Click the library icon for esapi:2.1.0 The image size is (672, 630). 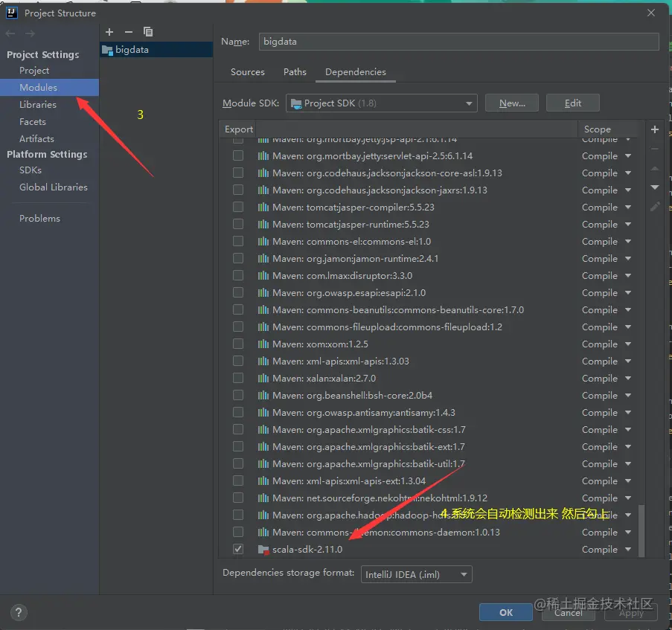tap(263, 293)
